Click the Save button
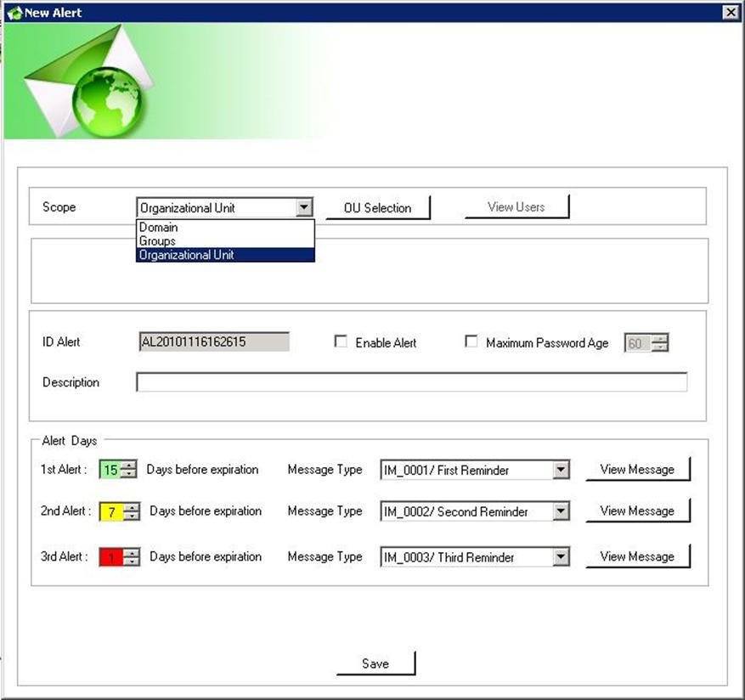This screenshot has height=700, width=745. coord(375,663)
